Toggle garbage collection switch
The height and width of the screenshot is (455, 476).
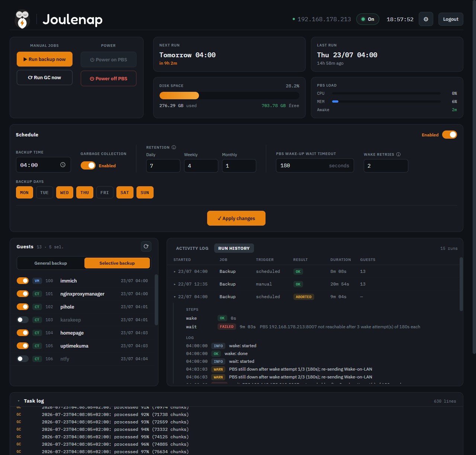pyautogui.click(x=88, y=165)
